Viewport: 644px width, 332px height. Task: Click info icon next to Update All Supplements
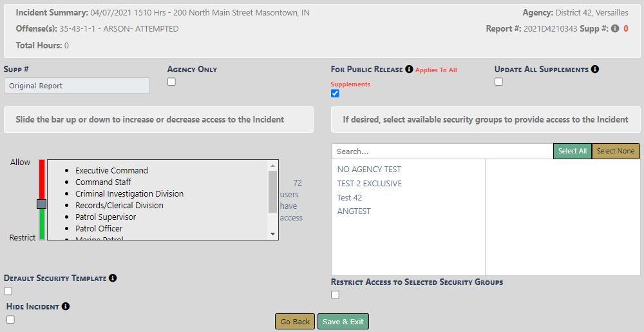pyautogui.click(x=595, y=69)
